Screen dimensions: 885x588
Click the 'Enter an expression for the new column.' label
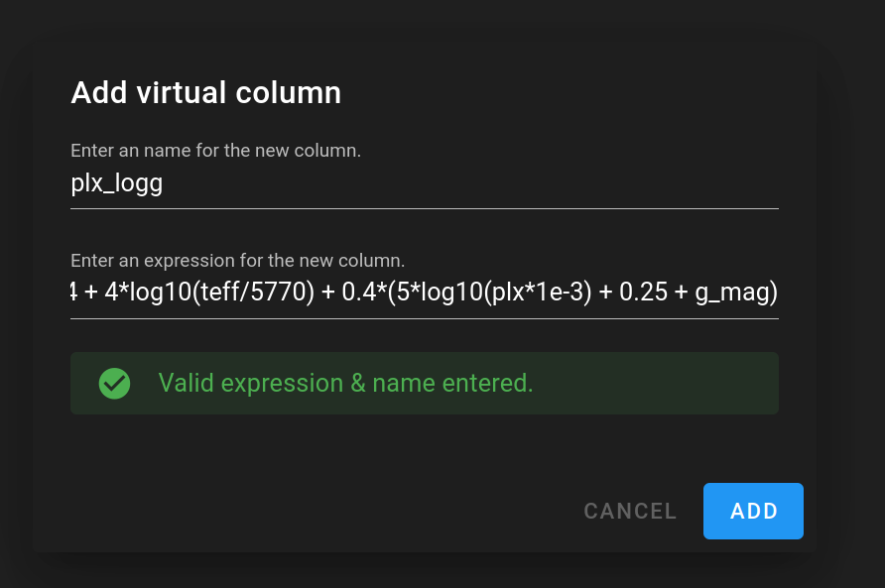pyautogui.click(x=237, y=261)
